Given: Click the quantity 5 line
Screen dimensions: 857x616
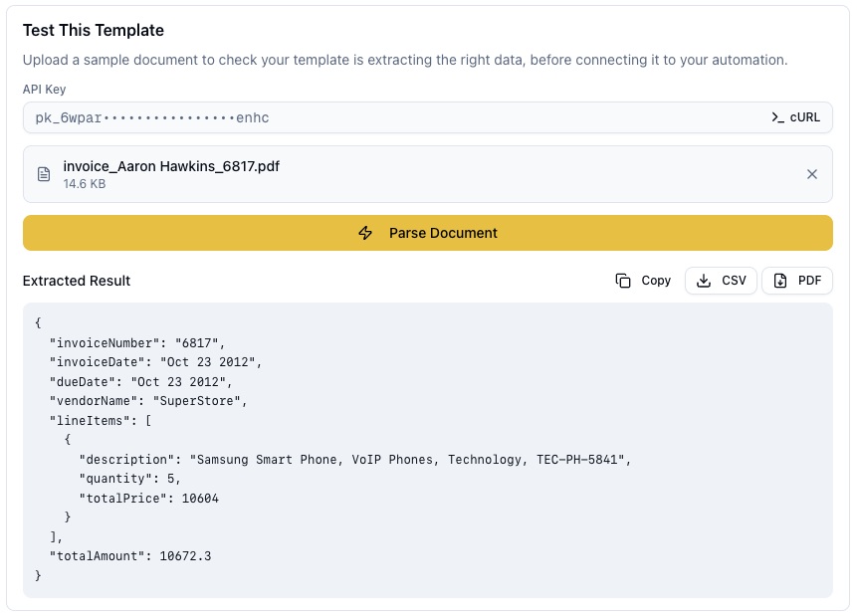Looking at the screenshot, I should pyautogui.click(x=130, y=479).
